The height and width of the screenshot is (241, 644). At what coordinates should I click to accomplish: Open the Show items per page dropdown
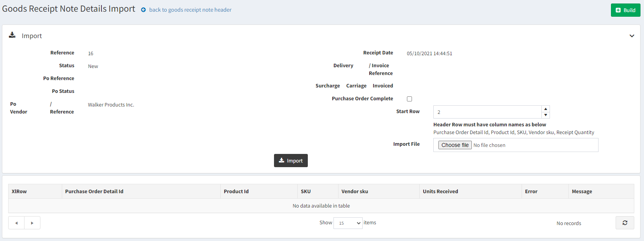[348, 223]
